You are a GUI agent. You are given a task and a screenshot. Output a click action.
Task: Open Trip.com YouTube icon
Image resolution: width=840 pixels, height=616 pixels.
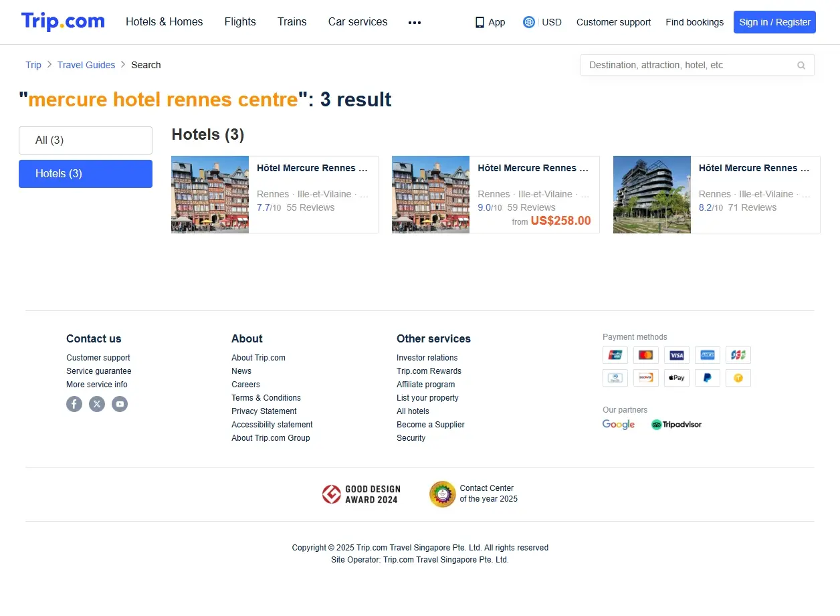pyautogui.click(x=120, y=404)
